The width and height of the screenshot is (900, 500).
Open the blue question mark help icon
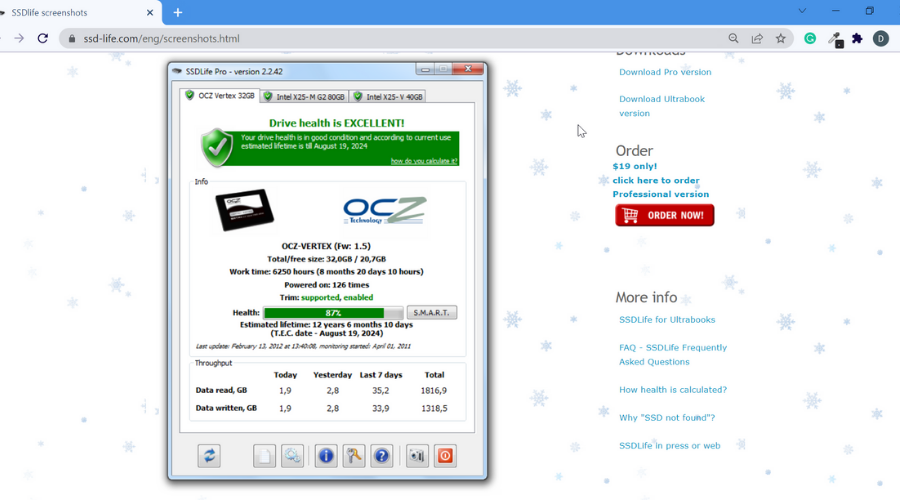point(382,456)
